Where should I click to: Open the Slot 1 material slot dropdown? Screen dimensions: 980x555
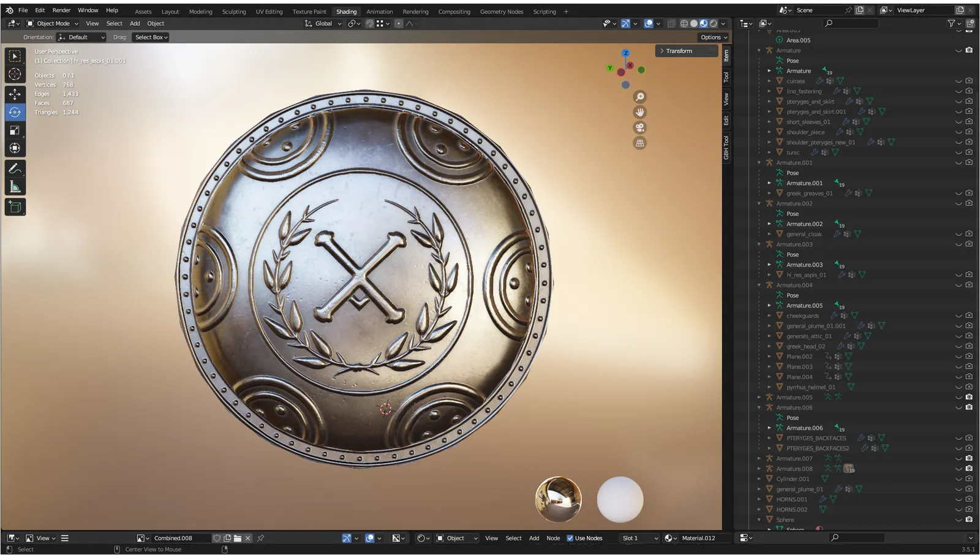tap(639, 538)
